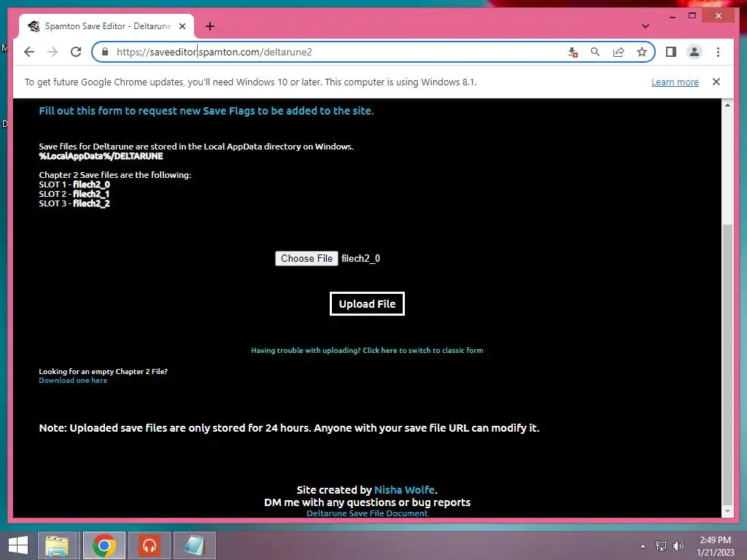The image size is (747, 560).
Task: Select the Chrome taskbar icon
Action: (x=104, y=545)
